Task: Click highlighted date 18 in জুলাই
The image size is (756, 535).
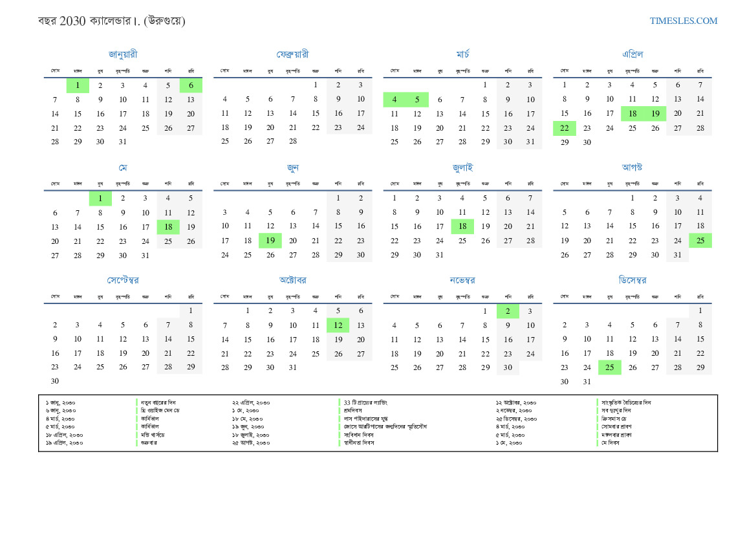Action: pos(462,226)
